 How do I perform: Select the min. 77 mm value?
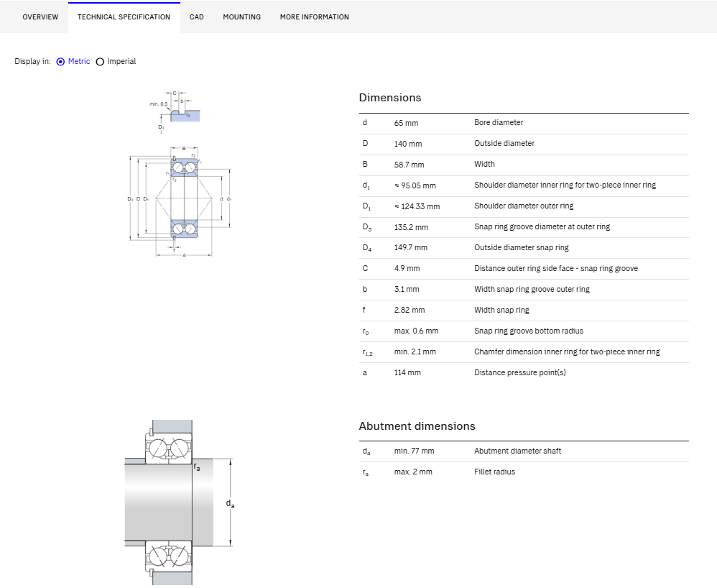coord(415,451)
